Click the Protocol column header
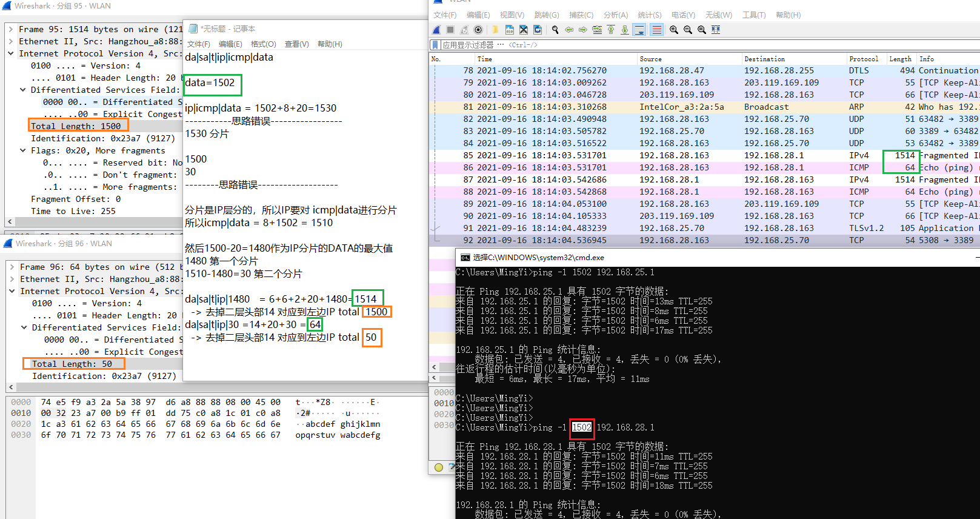The height and width of the screenshot is (519, 980). coord(863,59)
